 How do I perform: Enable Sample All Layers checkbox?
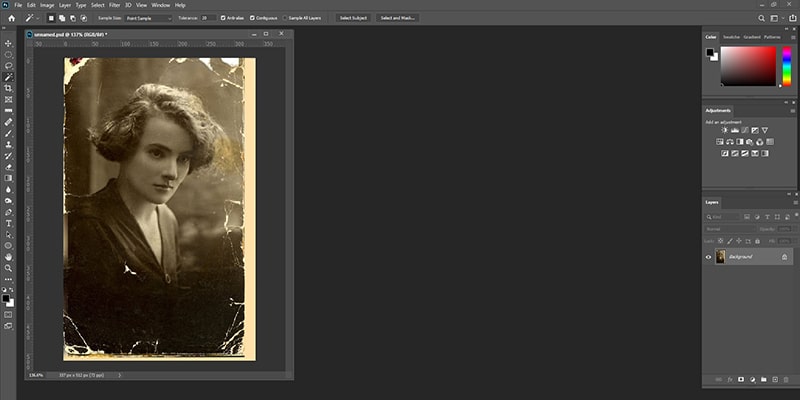pyautogui.click(x=285, y=18)
